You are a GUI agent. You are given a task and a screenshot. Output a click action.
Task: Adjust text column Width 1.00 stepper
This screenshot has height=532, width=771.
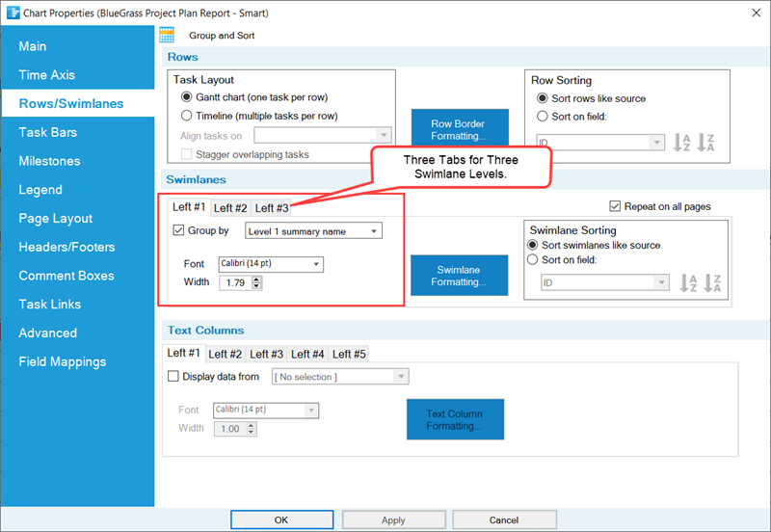point(252,429)
